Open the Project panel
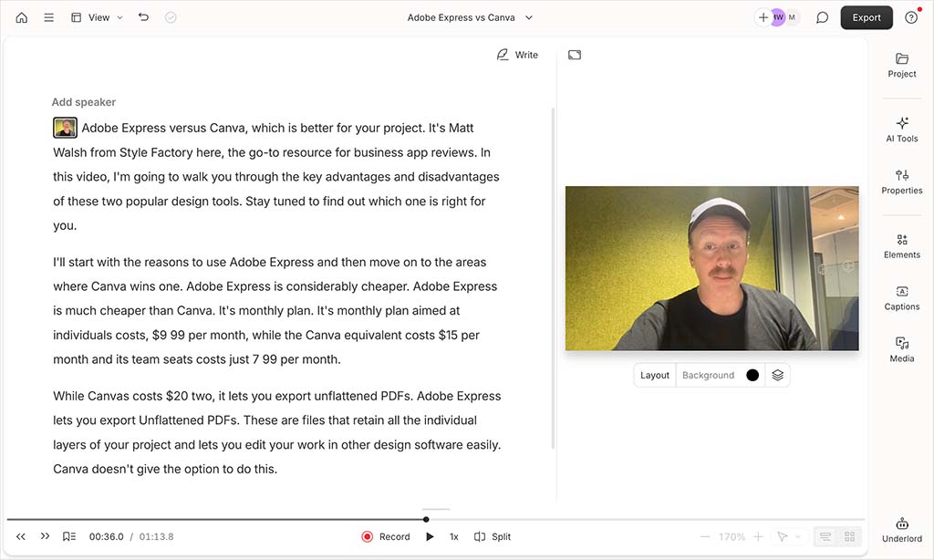This screenshot has height=560, width=934. click(901, 67)
